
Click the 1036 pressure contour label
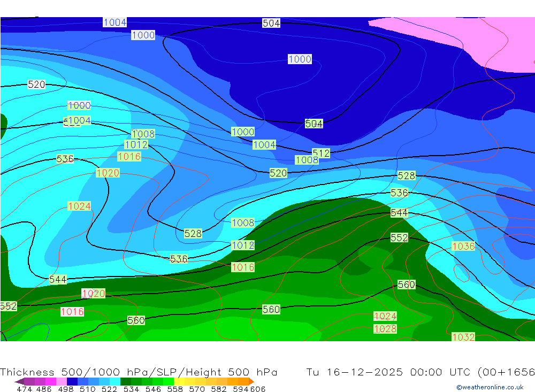[463, 247]
